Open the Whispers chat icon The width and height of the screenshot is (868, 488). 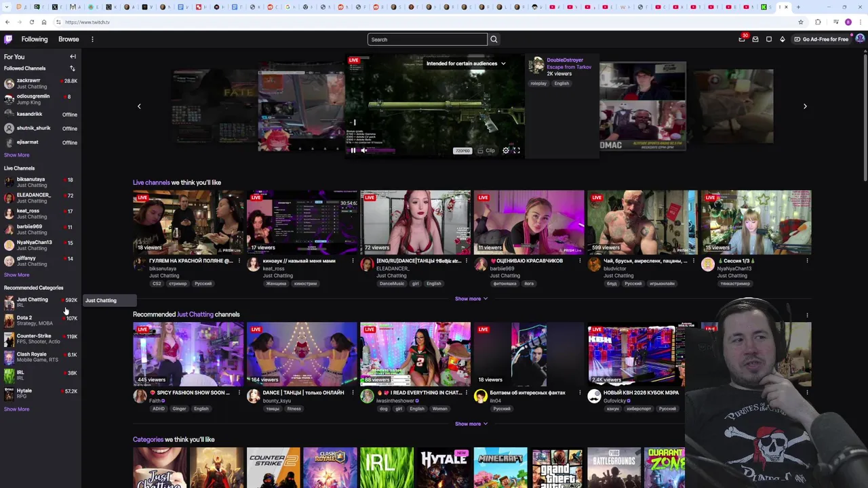pos(769,39)
